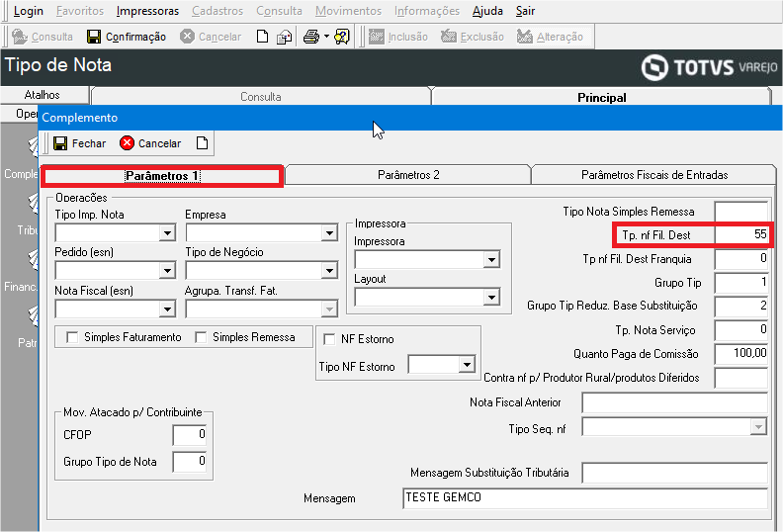Click the blank new page icon in main toolbar

tap(262, 37)
